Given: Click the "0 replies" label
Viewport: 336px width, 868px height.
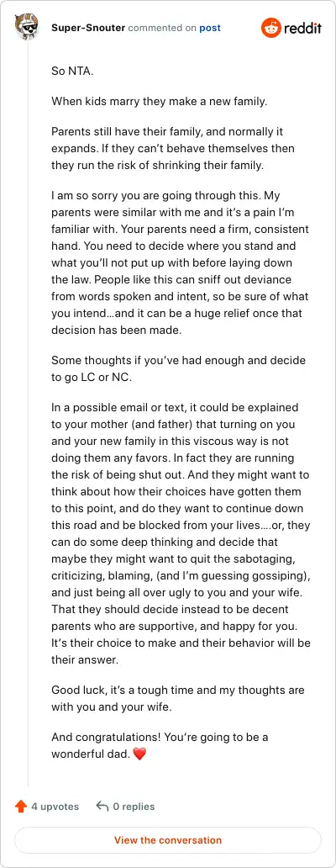Looking at the screenshot, I should tap(134, 807).
